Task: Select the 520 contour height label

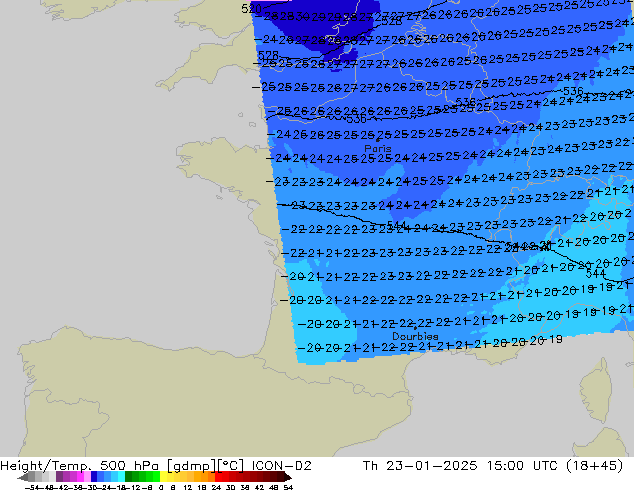Action: (x=251, y=8)
